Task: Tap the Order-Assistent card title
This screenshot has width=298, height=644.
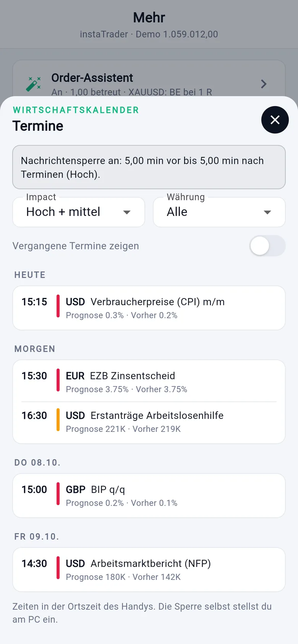Action: [92, 78]
